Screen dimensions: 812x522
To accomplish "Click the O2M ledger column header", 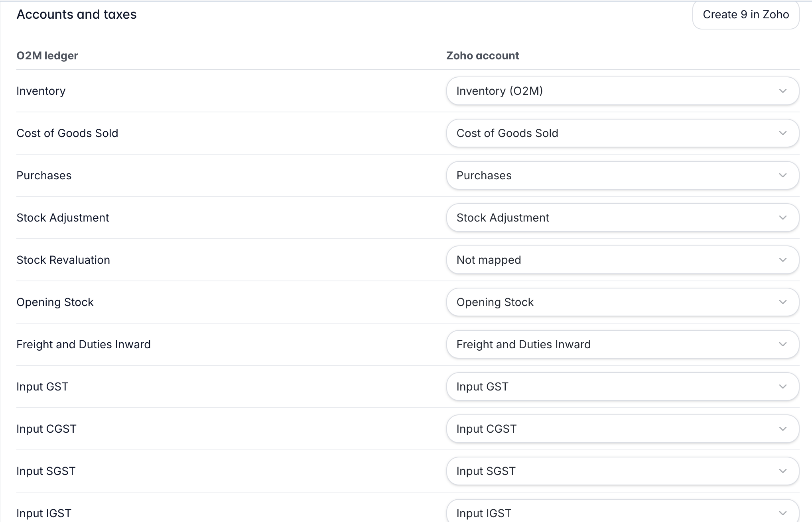I will (x=47, y=55).
